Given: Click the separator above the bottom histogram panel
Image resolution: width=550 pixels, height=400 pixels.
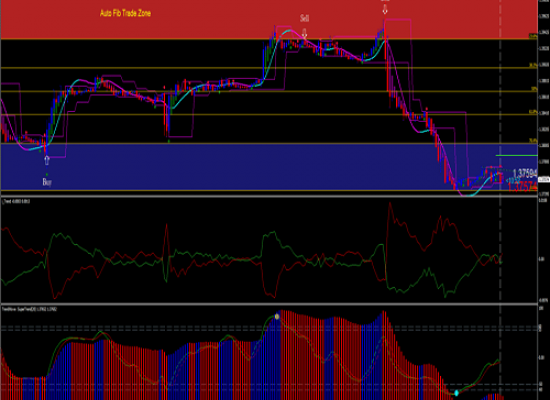Looking at the screenshot, I should coord(269,304).
